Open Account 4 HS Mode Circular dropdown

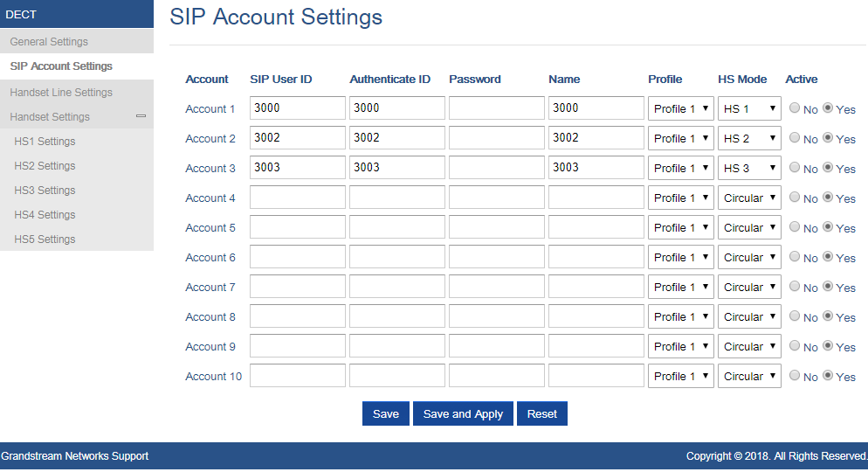(749, 198)
